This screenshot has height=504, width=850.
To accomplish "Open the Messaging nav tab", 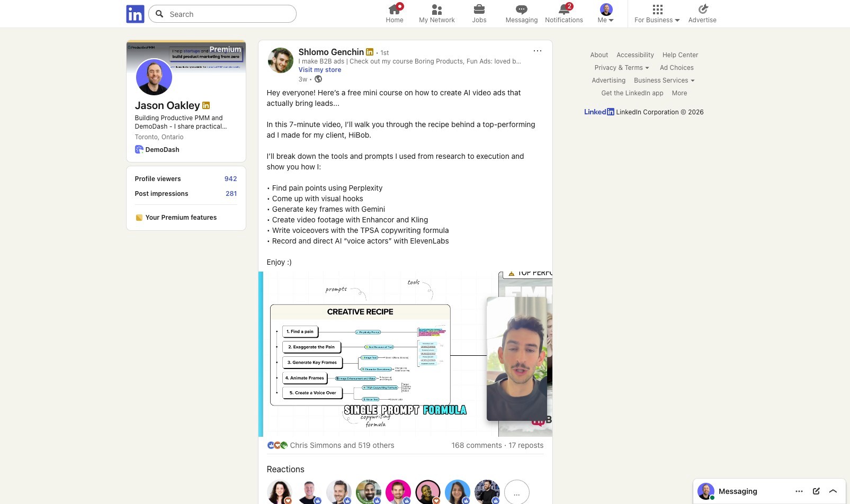I will (x=522, y=14).
